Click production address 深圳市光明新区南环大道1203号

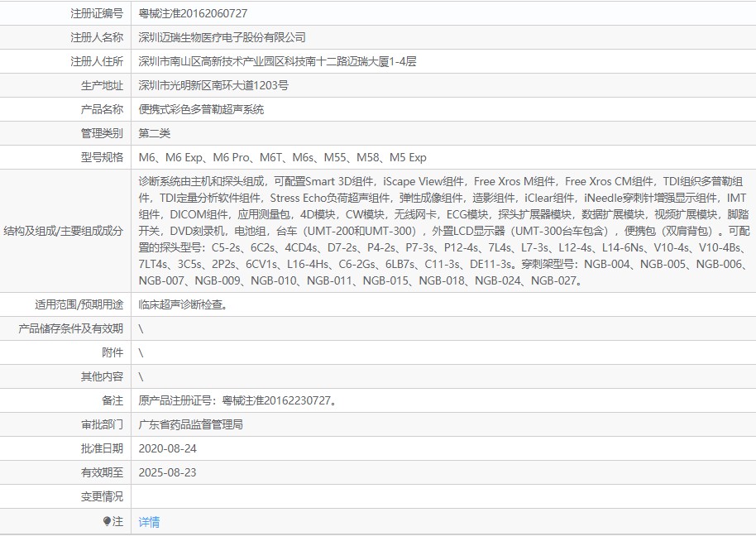click(x=213, y=85)
